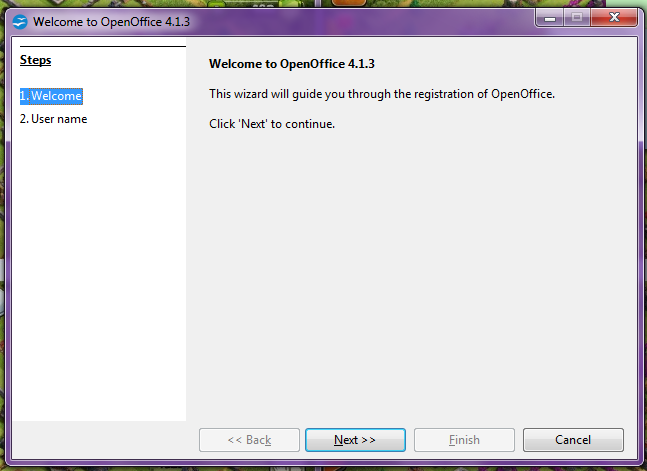
Task: Click the empty bar area left of Back
Action: pyautogui.click(x=105, y=440)
